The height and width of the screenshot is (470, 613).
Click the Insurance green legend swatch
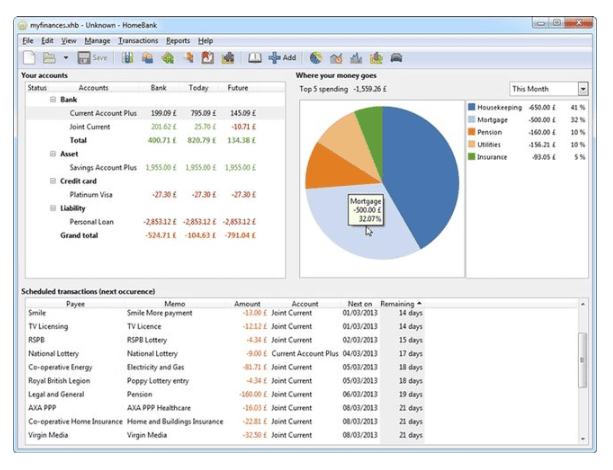[471, 156]
